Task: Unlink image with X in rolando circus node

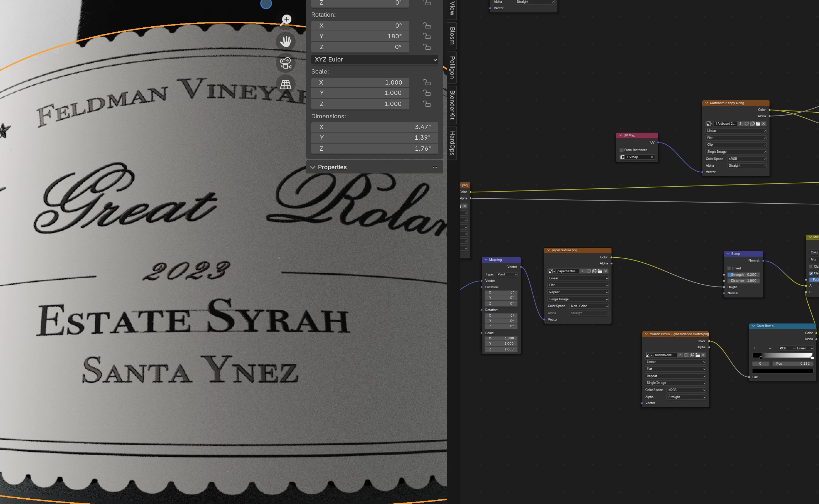Action: (703, 355)
